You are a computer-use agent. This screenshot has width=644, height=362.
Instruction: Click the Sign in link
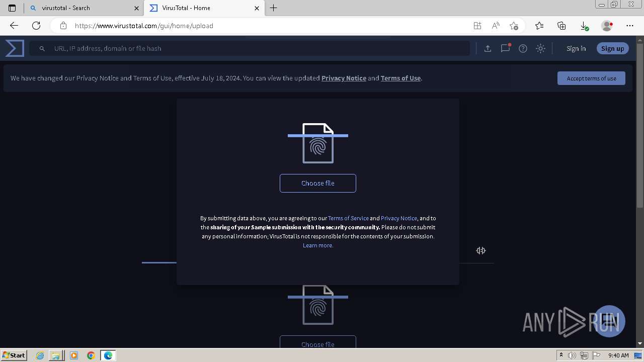pyautogui.click(x=576, y=48)
